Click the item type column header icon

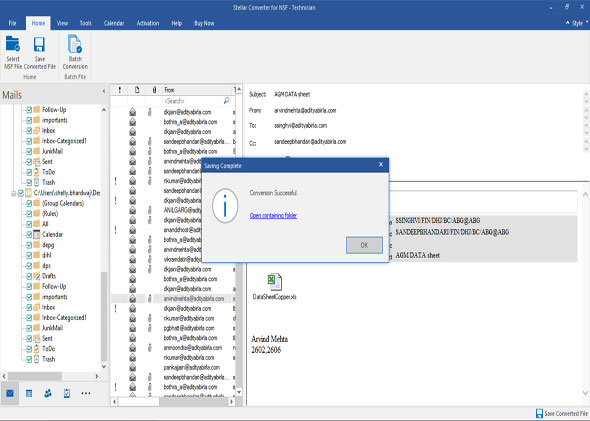click(137, 90)
